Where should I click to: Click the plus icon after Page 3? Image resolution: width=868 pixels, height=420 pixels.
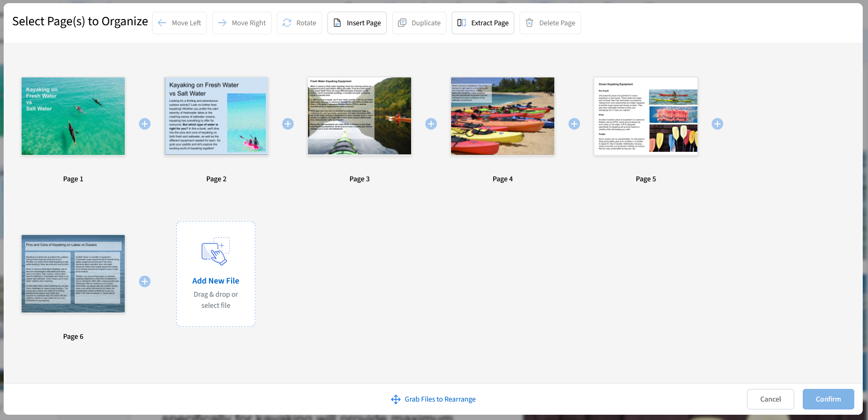point(431,124)
